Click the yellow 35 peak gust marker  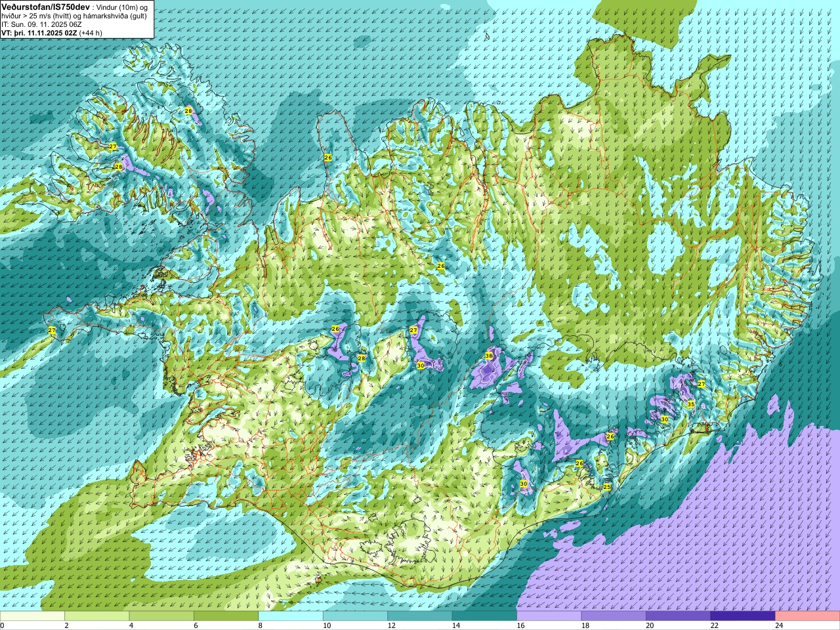[691, 404]
